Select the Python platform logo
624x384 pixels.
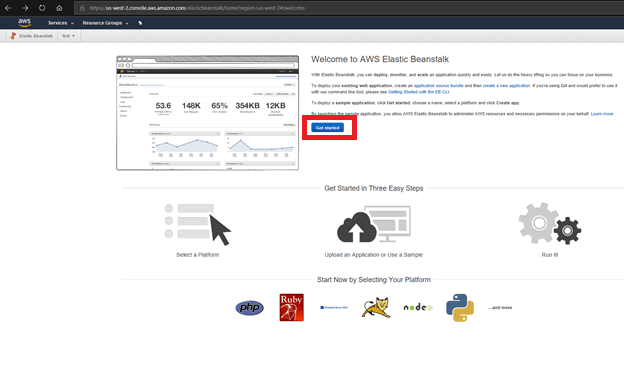click(460, 308)
